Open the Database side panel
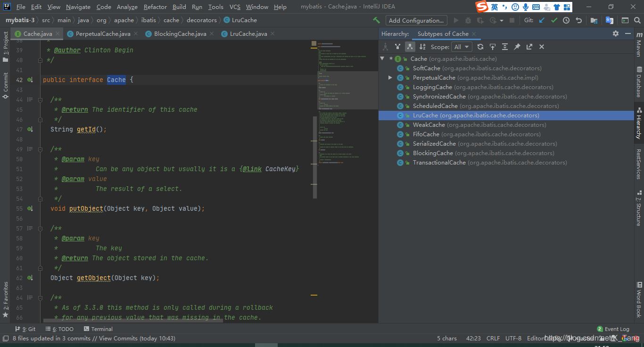 pos(639,82)
